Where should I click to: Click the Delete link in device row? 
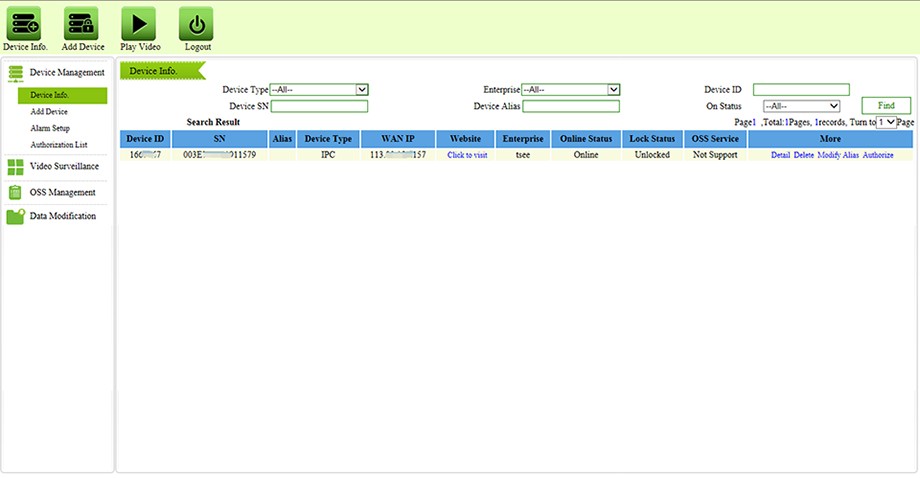[x=803, y=155]
